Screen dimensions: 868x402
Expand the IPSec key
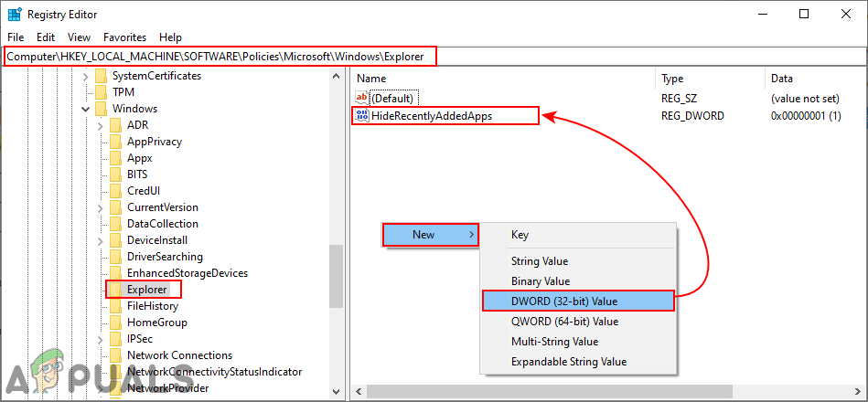point(101,339)
